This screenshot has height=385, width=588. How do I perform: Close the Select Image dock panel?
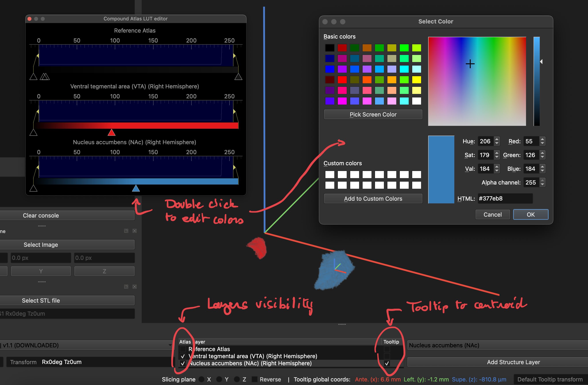pos(135,231)
